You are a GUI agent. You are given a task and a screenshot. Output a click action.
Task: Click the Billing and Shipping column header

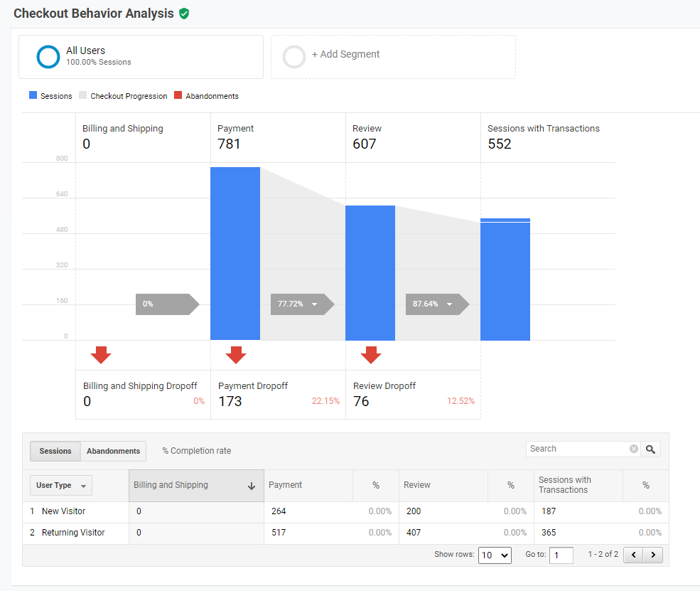[x=196, y=485]
